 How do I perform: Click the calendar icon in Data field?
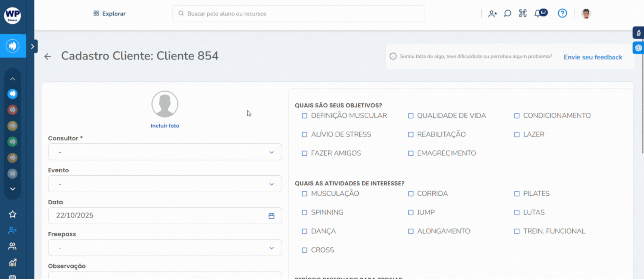[271, 216]
